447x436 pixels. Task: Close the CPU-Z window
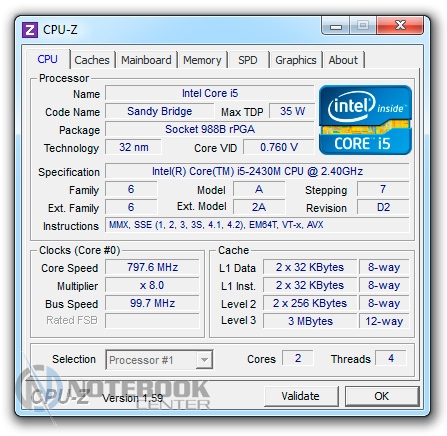tap(400, 25)
